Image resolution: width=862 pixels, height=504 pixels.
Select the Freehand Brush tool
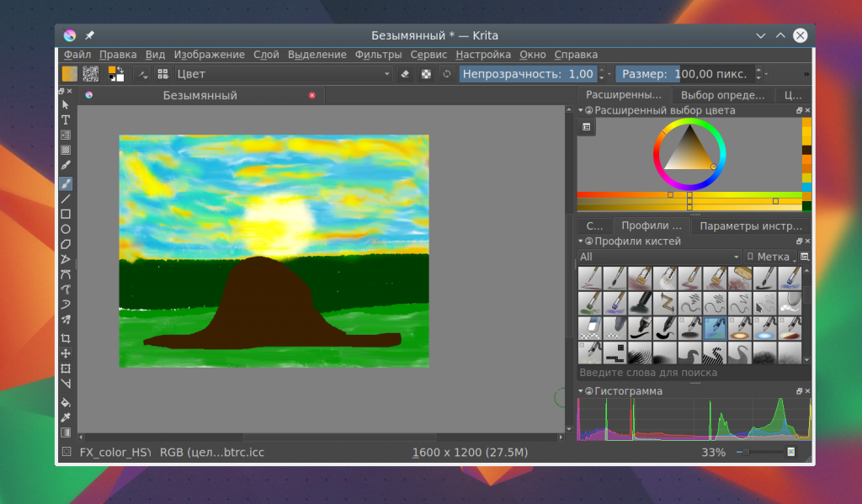pos(66,183)
